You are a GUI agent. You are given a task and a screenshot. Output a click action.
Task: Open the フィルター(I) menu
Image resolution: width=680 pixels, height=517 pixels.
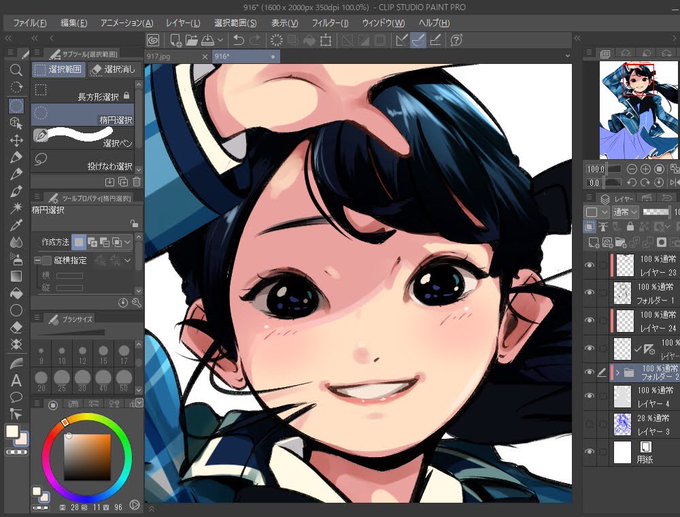pos(330,23)
